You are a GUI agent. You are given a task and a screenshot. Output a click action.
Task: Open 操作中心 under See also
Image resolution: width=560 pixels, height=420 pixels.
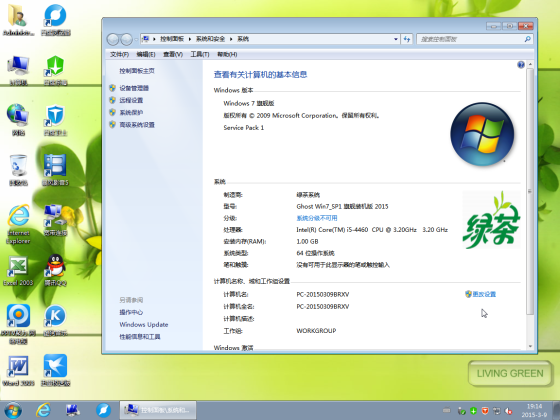point(131,312)
